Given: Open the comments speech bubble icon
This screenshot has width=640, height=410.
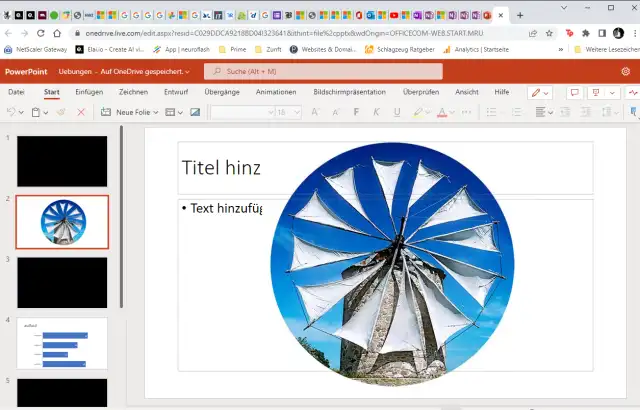Looking at the screenshot, I should point(574,93).
